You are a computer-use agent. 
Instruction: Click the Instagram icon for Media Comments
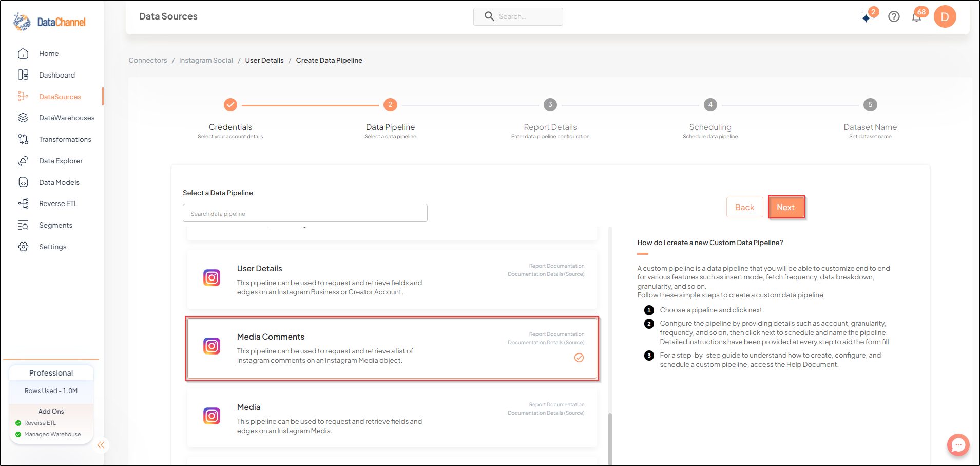click(x=212, y=346)
